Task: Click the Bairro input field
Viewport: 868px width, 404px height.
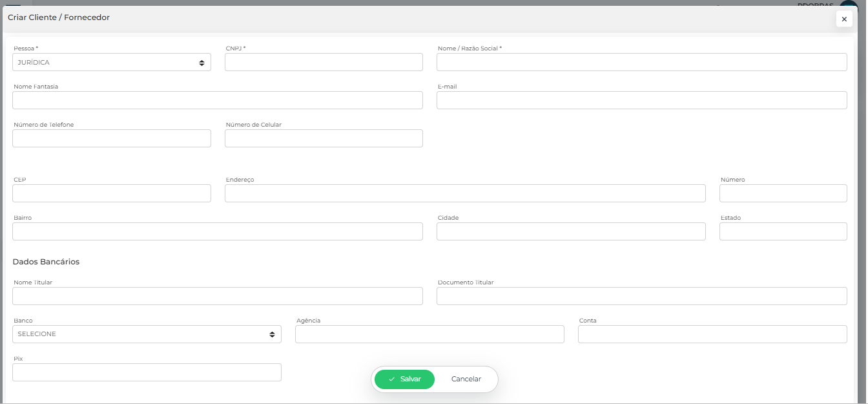Action: coord(217,231)
